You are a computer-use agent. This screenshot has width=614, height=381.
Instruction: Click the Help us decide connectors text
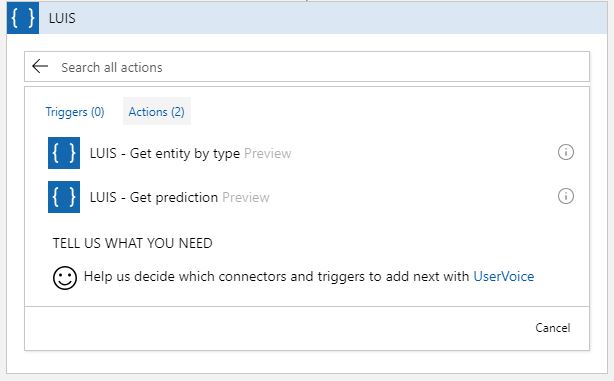[276, 276]
